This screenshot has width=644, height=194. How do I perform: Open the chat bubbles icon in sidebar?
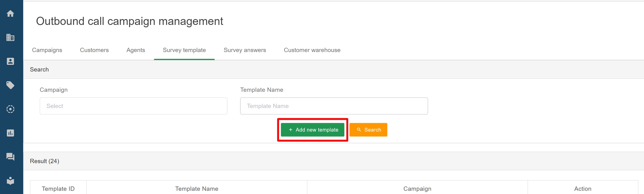pos(10,157)
